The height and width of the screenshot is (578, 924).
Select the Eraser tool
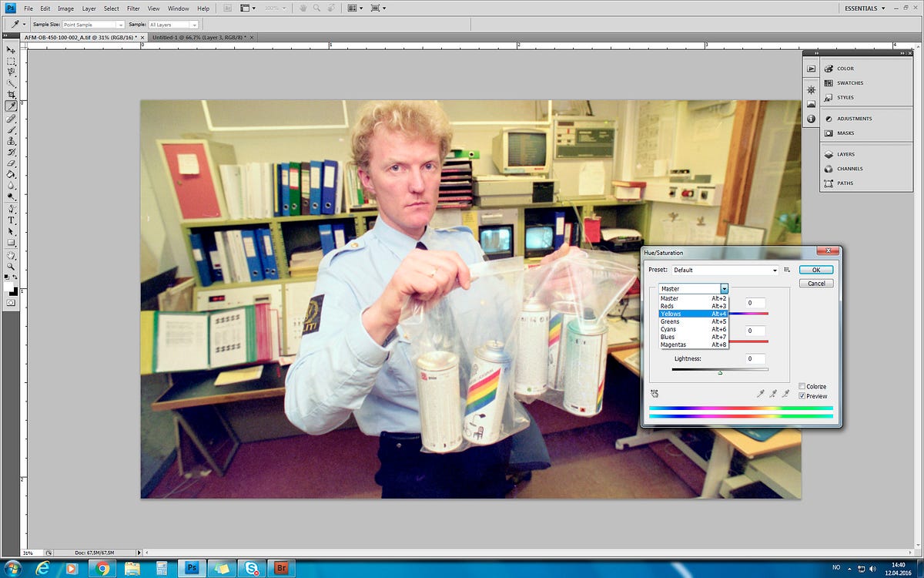point(12,163)
